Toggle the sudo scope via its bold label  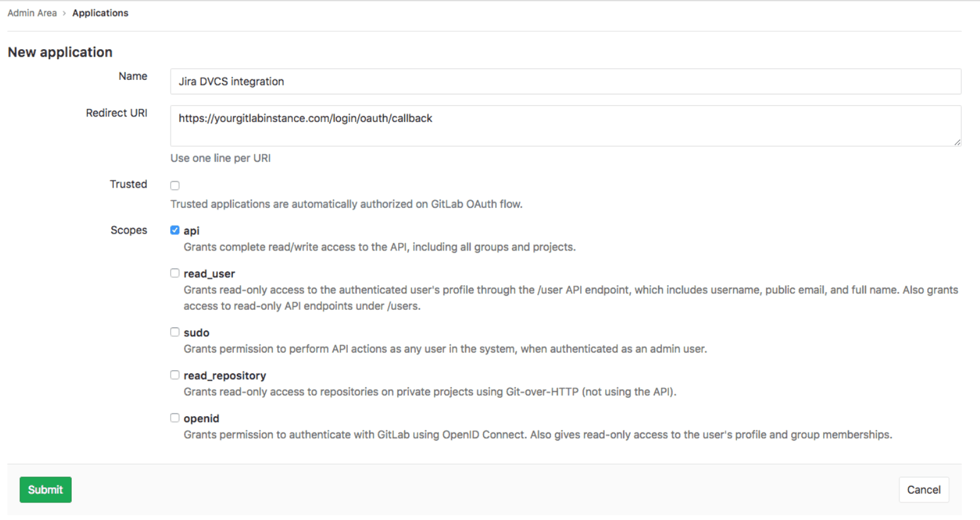(196, 332)
